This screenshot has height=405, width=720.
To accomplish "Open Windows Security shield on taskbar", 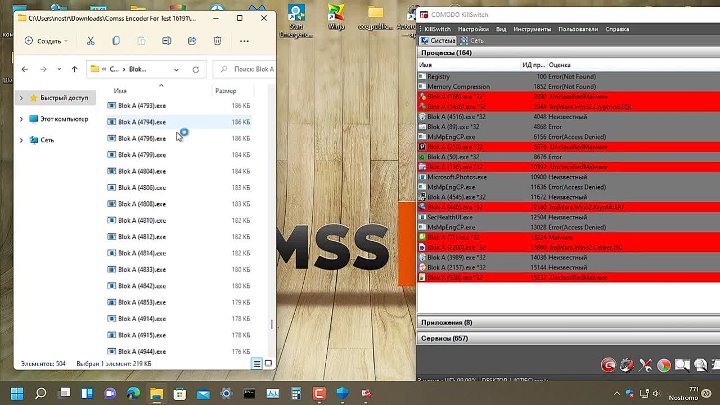I will coord(342,394).
